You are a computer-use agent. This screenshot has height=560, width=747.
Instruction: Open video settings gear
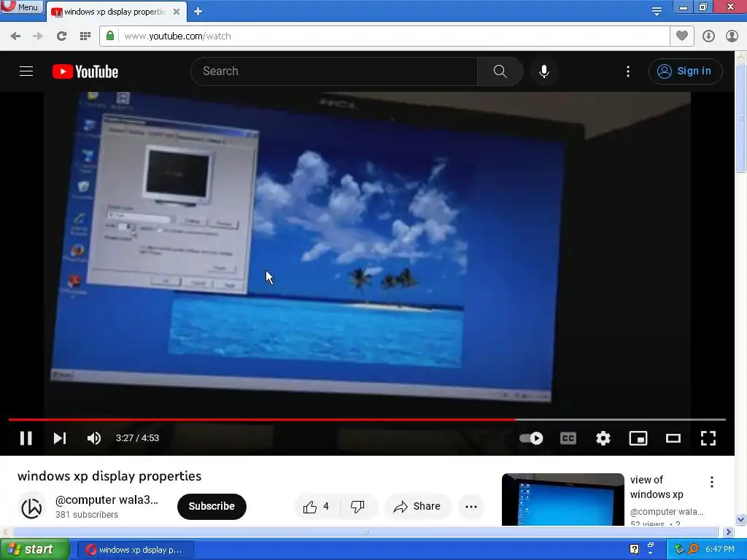pos(603,438)
